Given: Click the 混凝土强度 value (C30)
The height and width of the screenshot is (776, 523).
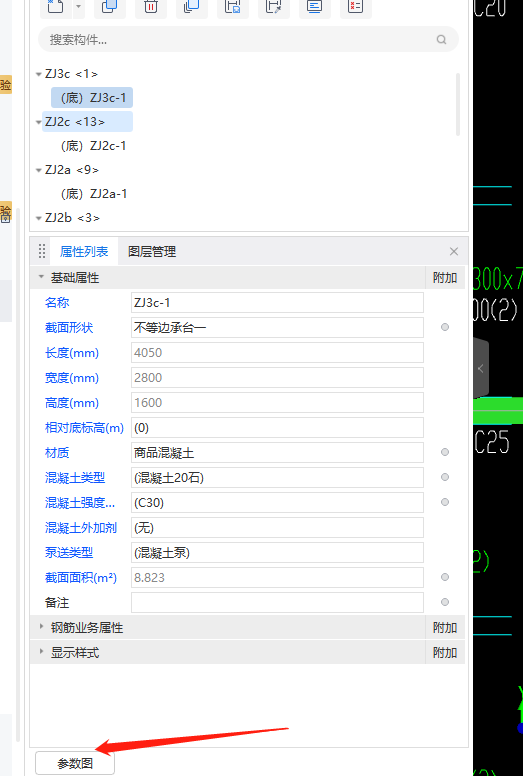Looking at the screenshot, I should 277,502.
